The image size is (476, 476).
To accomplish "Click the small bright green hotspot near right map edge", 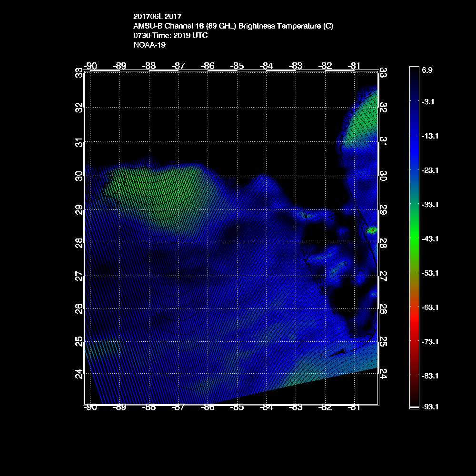I will click(x=372, y=230).
